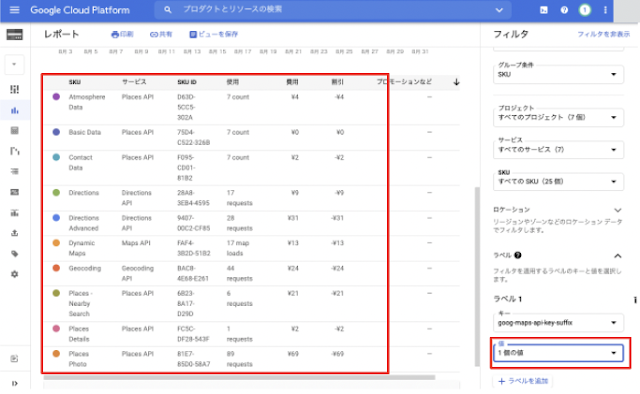Select the Contact Data SKU row

tap(251, 168)
